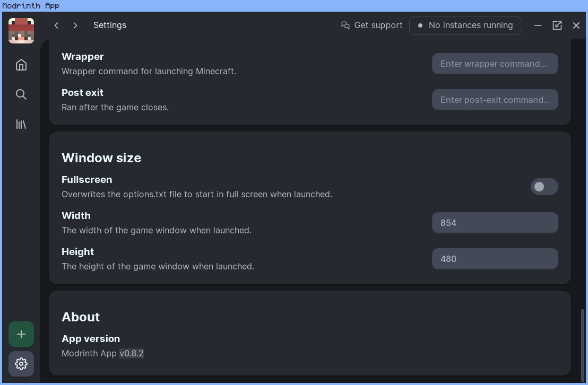Open the Get support page

tap(378, 25)
